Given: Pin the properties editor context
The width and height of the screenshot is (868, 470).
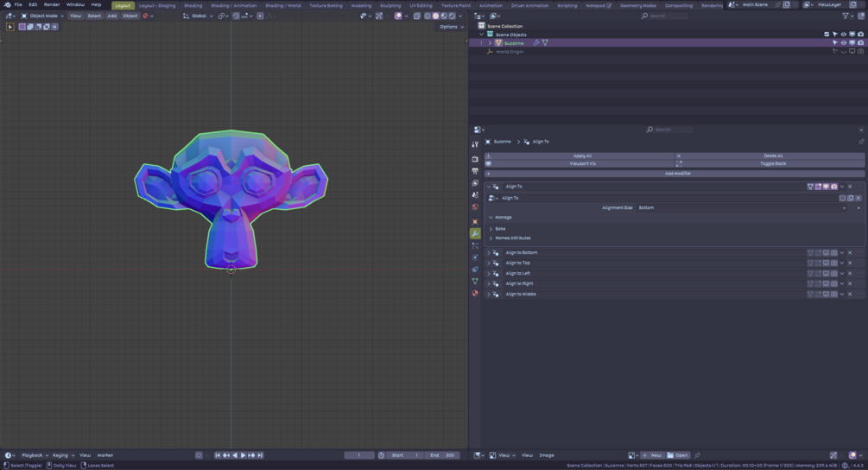Looking at the screenshot, I should pos(861,142).
